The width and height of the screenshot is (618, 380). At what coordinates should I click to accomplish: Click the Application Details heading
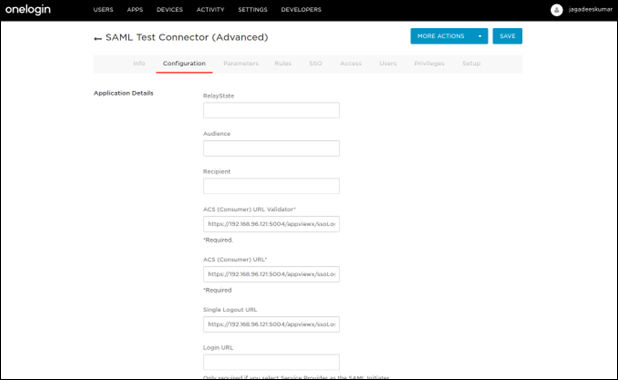coord(123,93)
